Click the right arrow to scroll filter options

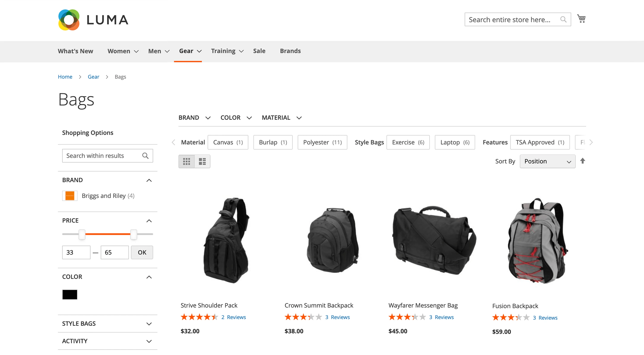[x=591, y=142]
